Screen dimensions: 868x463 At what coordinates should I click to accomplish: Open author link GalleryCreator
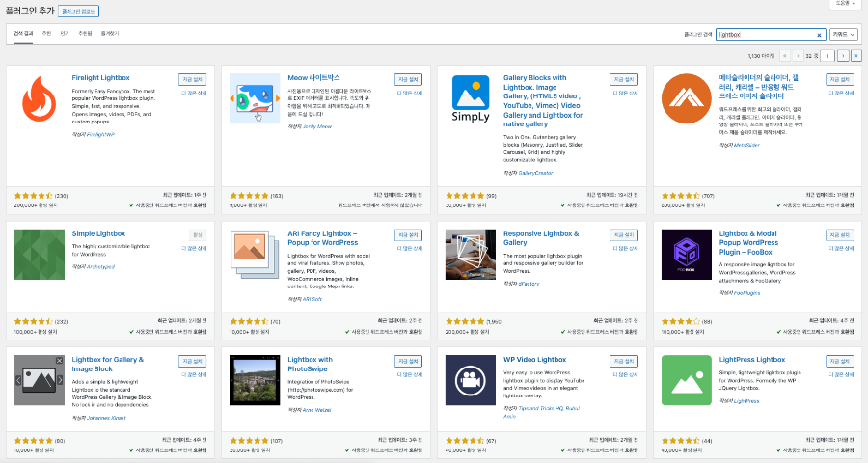(x=535, y=173)
